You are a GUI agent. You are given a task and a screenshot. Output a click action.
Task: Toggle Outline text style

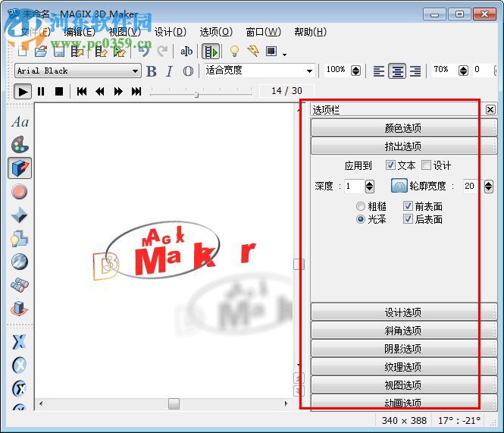[188, 71]
